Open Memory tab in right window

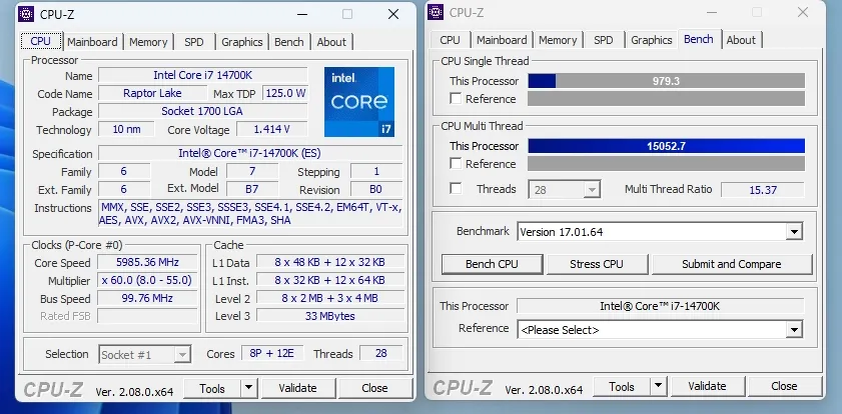tap(558, 40)
